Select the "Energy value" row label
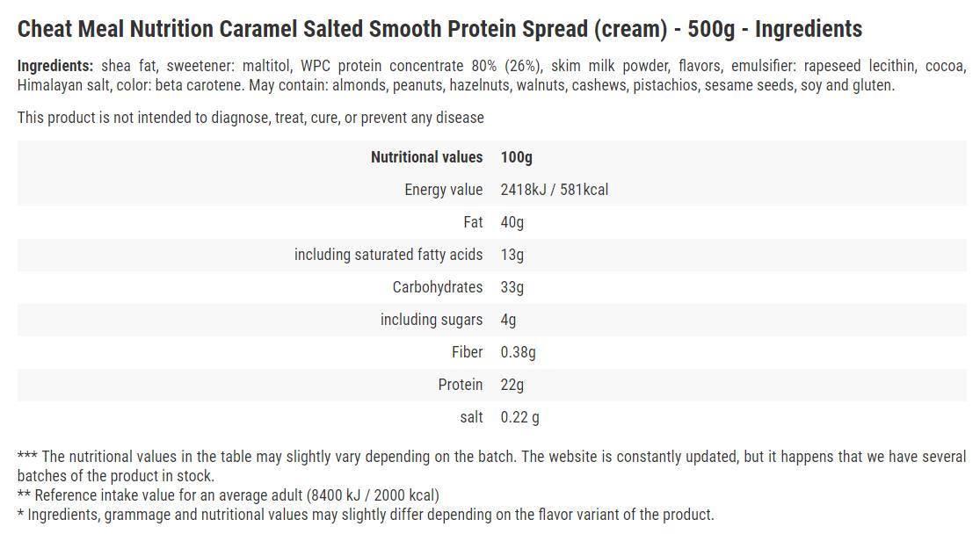 pos(443,190)
